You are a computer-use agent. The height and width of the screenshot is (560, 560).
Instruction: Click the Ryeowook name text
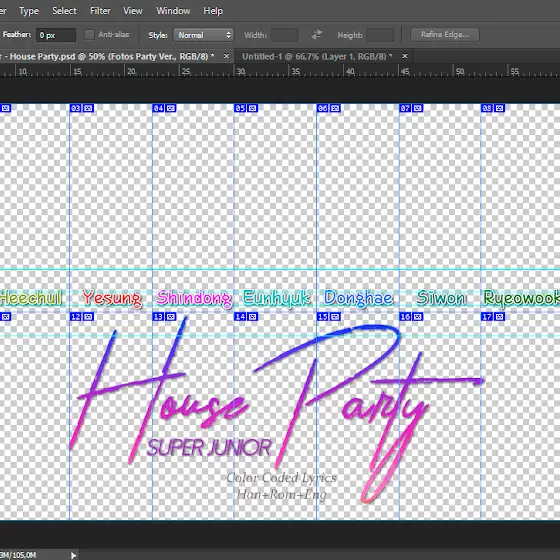point(521,298)
